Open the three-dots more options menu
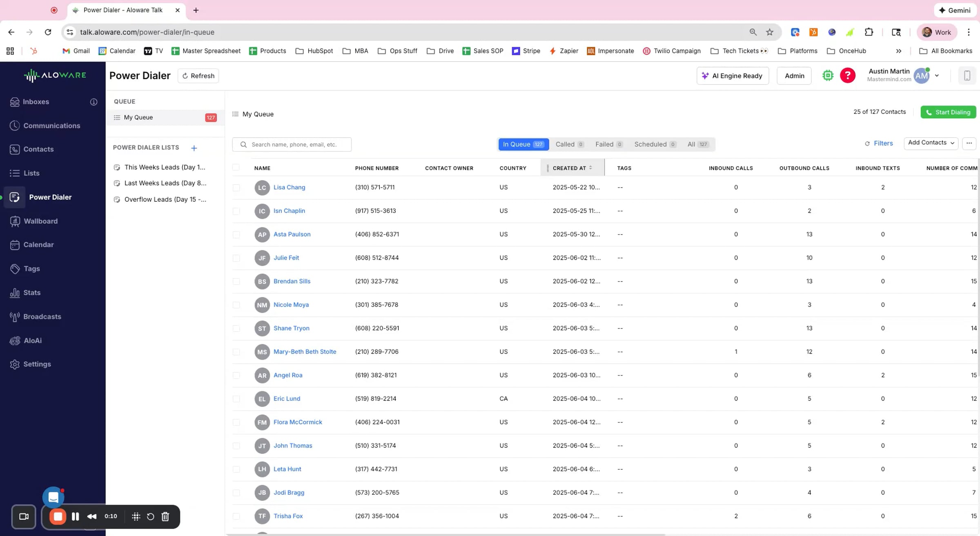 tap(969, 143)
